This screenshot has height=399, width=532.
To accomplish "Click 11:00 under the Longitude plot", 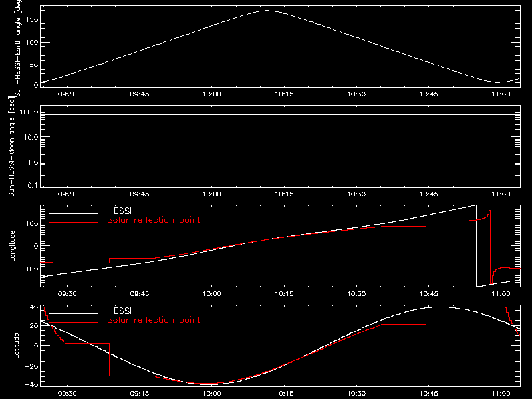I will 501,294.
